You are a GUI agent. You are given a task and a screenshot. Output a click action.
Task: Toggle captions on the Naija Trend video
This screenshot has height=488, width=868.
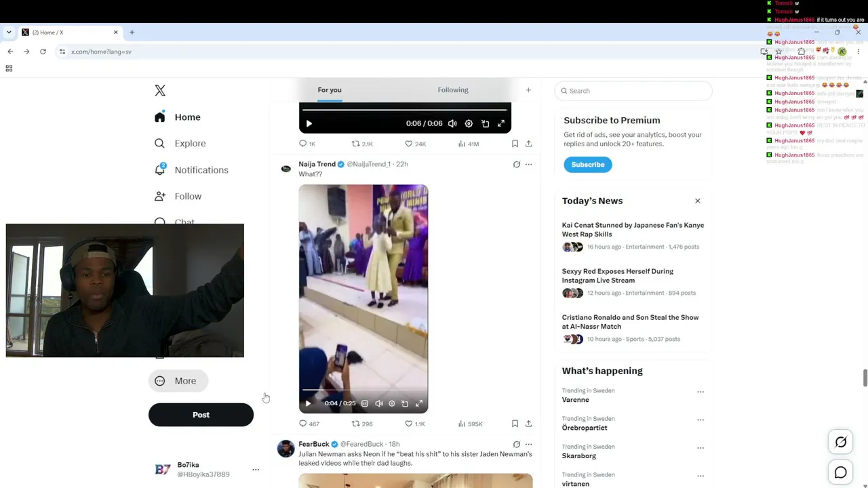point(365,403)
